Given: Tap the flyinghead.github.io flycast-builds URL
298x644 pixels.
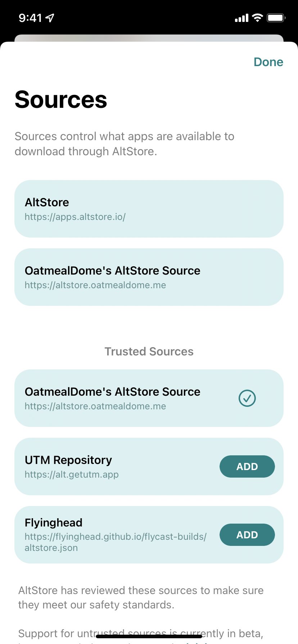Looking at the screenshot, I should 116,537.
